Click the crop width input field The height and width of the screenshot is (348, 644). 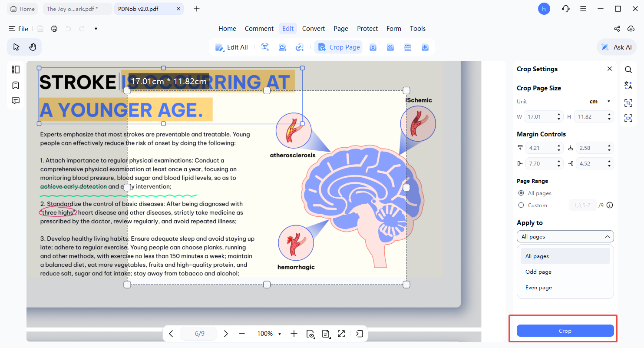[x=538, y=117]
